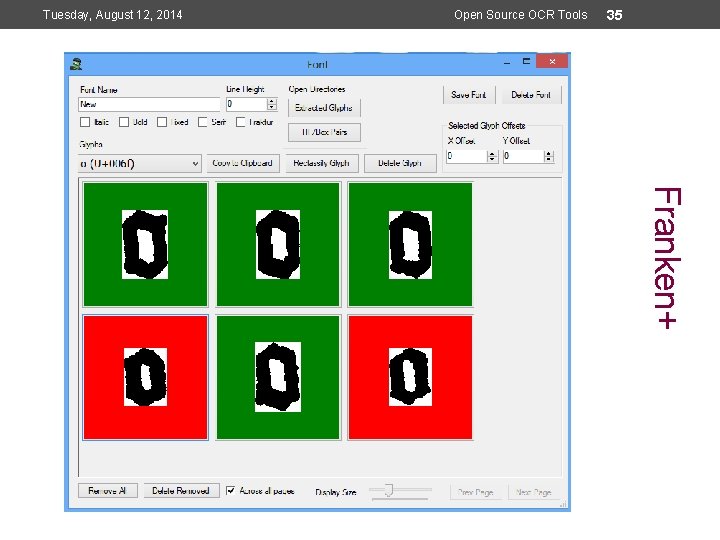The height and width of the screenshot is (540, 720).
Task: Open the Glyphs dropdown showing o (U+006F)
Action: [x=140, y=163]
